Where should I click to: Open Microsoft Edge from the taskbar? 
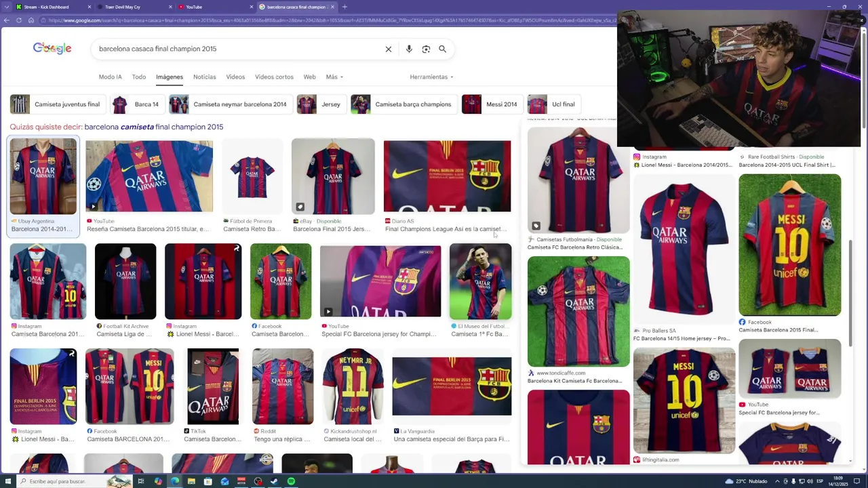click(174, 481)
